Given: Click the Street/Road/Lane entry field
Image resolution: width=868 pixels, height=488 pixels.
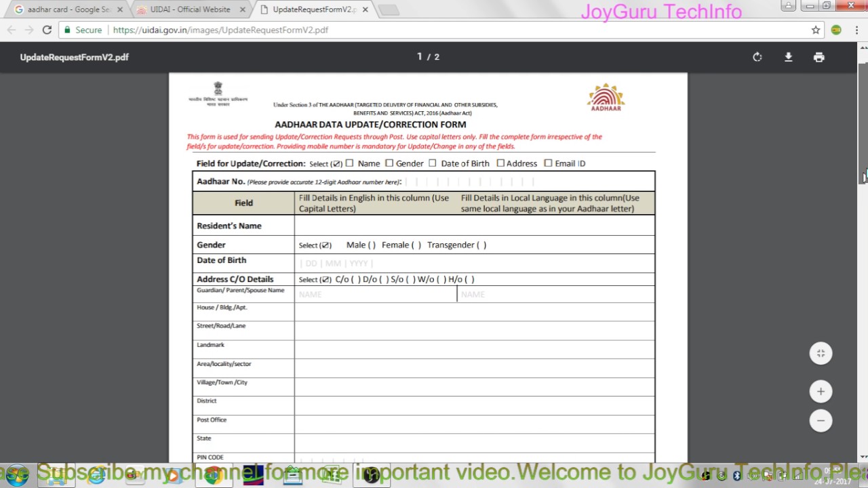Looking at the screenshot, I should [475, 331].
